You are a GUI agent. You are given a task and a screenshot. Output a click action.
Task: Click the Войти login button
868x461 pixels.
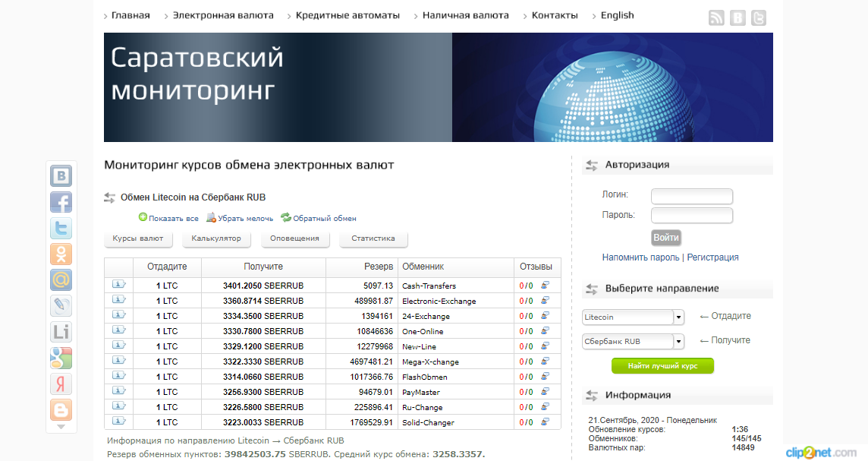(666, 238)
